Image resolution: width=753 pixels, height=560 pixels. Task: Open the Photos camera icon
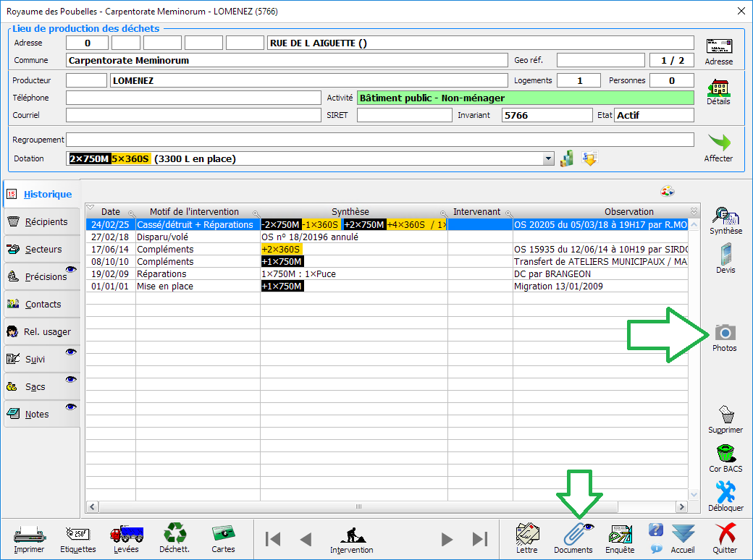725,334
